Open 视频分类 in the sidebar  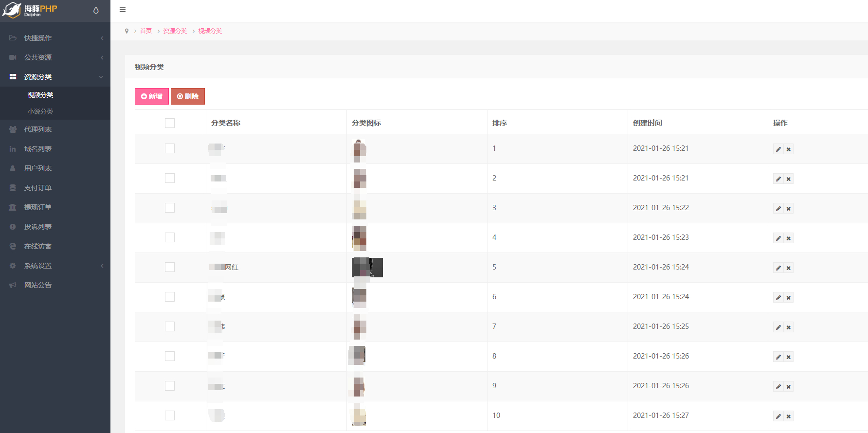click(x=40, y=95)
